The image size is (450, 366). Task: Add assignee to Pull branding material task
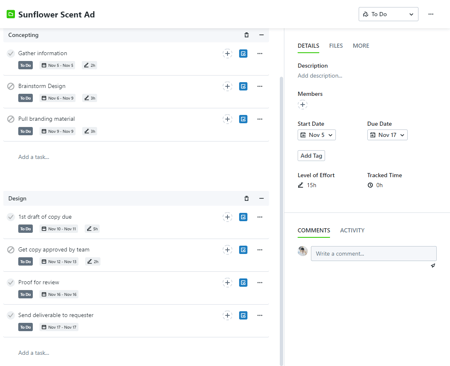click(227, 119)
